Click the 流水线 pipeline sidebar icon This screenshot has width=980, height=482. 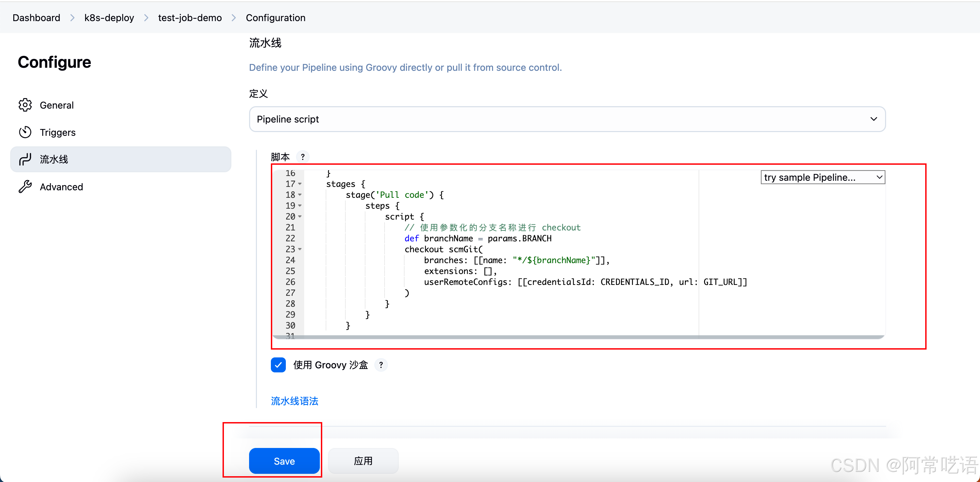coord(25,159)
